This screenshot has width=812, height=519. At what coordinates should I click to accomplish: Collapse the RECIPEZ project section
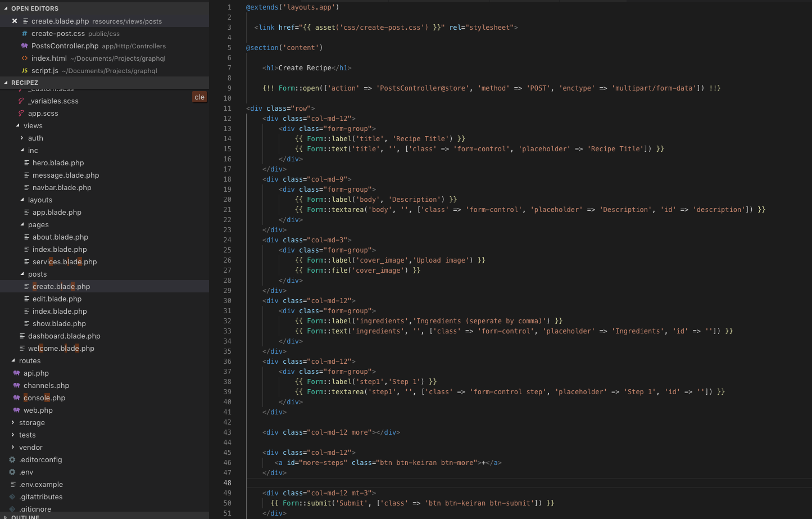coord(6,83)
